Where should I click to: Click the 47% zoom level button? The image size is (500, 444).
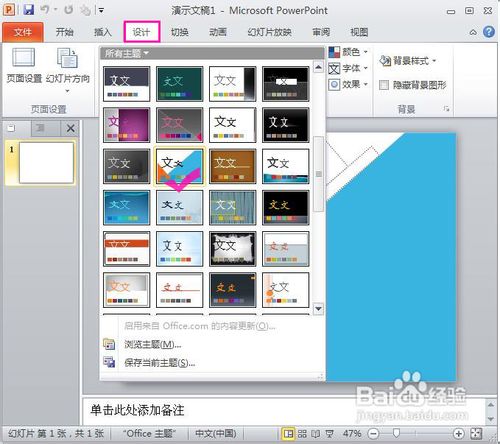coord(352,434)
